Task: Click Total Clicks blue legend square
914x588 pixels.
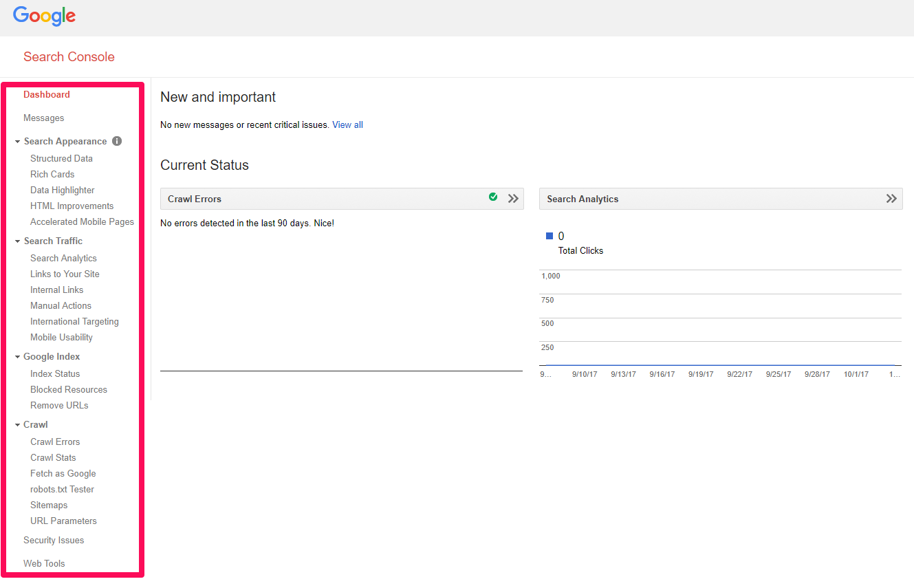Action: pyautogui.click(x=550, y=236)
